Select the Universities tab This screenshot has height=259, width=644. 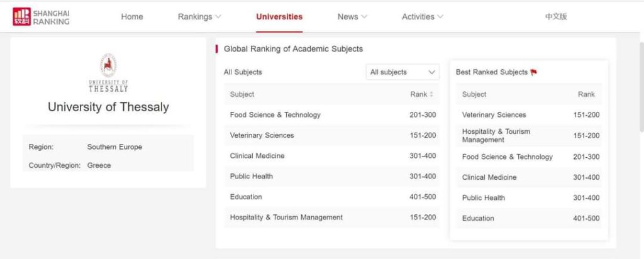point(279,17)
